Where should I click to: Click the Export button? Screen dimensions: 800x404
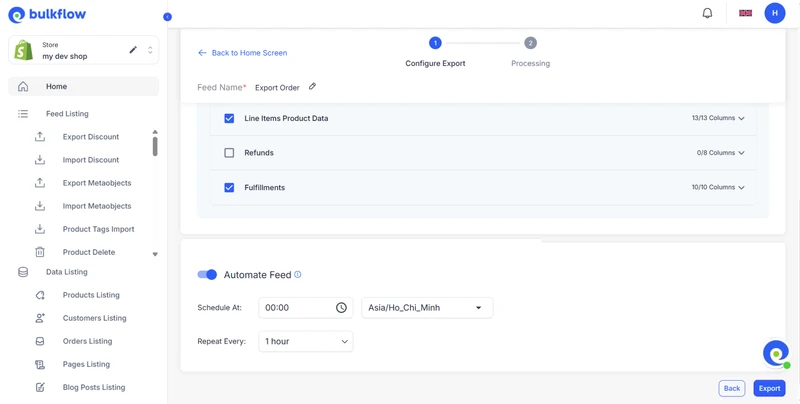pos(769,388)
